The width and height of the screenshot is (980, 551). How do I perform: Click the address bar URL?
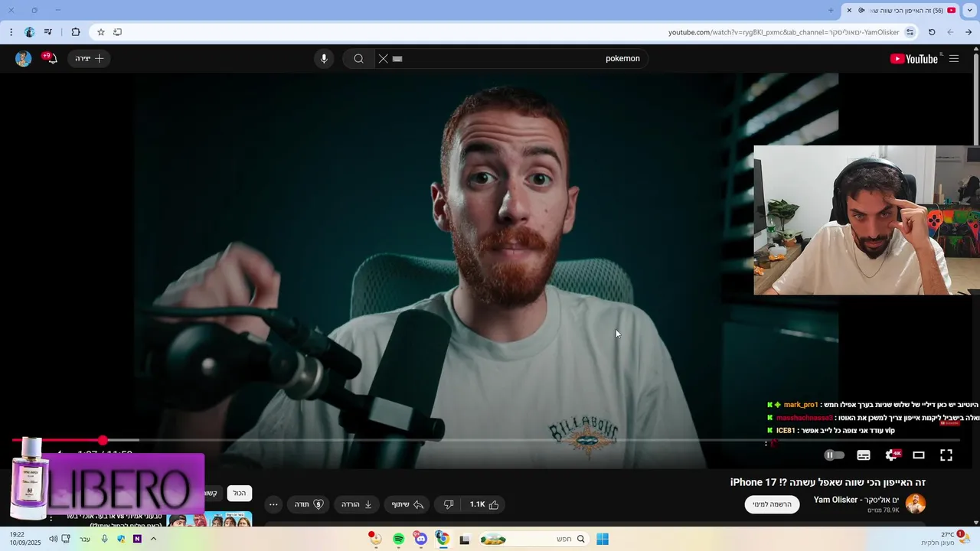[783, 32]
